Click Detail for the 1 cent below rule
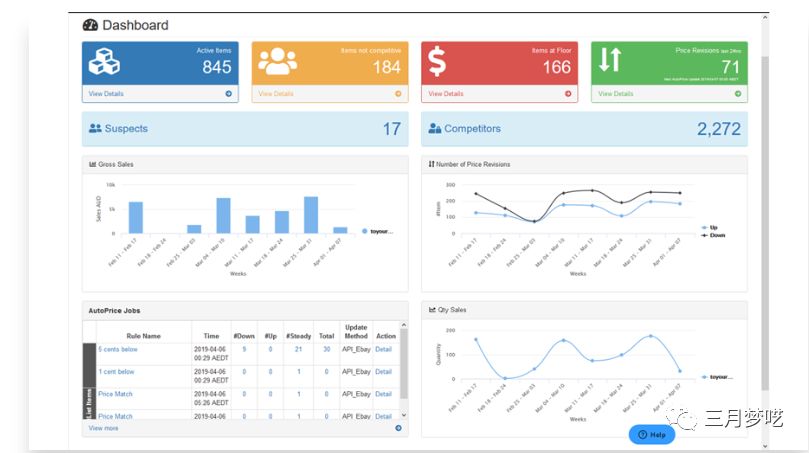This screenshot has height=453, width=809. 383,372
